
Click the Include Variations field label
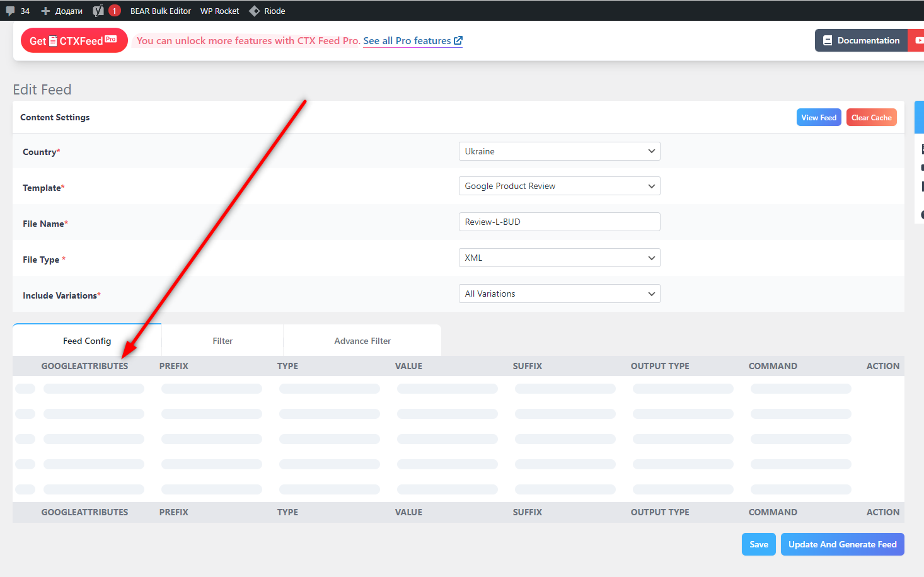point(62,295)
